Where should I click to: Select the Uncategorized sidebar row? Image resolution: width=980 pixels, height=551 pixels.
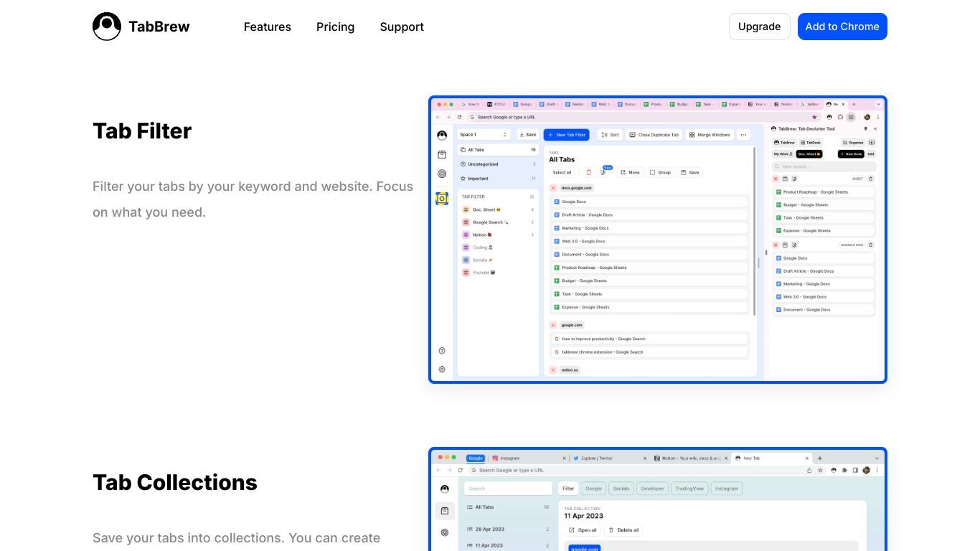click(498, 164)
